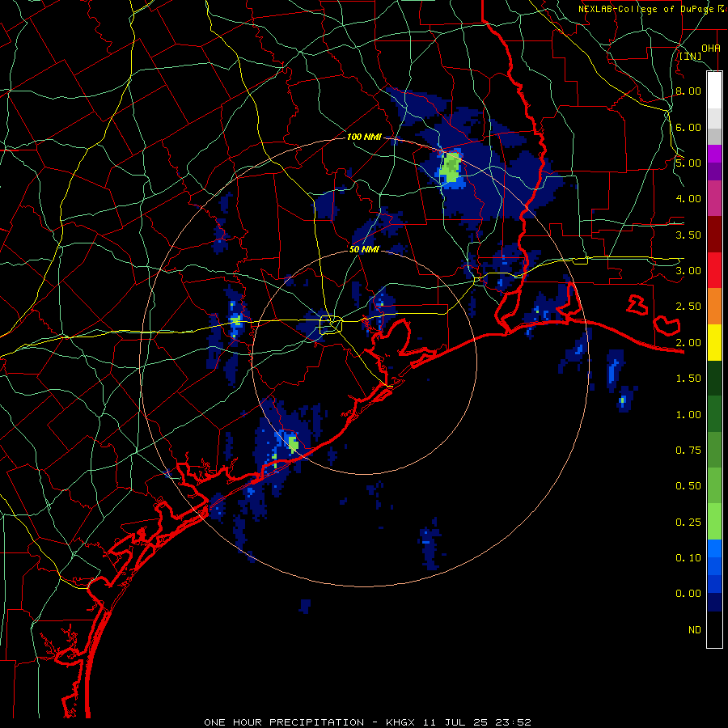Viewport: 728px width, 728px height.
Task: Click the '[IN]' units label
Action: (690, 56)
